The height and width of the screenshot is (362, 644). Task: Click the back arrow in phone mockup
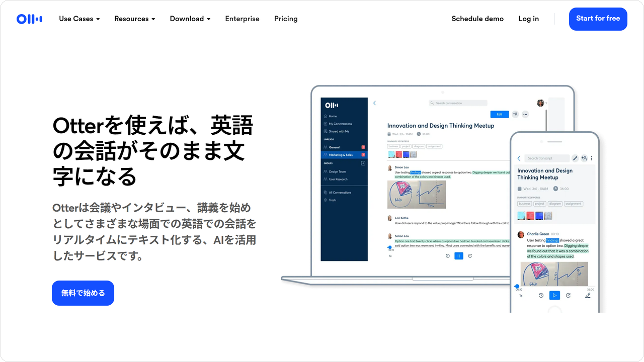coord(519,158)
